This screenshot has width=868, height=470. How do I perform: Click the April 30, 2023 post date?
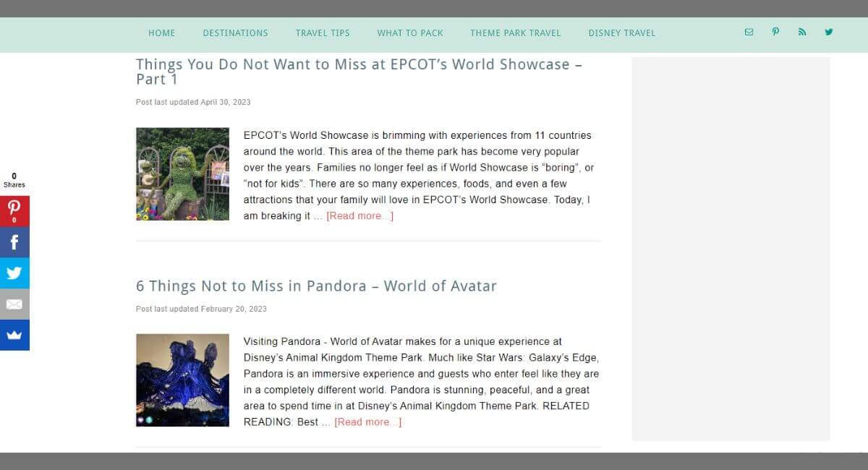point(226,102)
